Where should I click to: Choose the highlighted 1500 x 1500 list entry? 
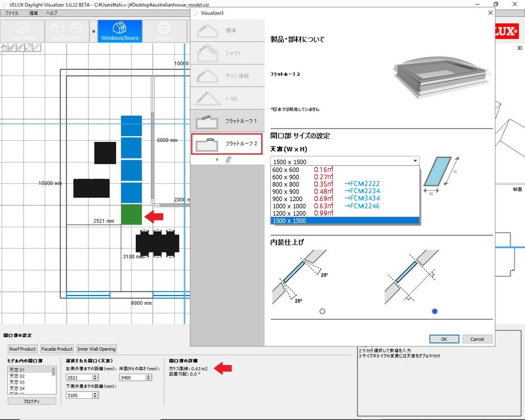coord(345,221)
